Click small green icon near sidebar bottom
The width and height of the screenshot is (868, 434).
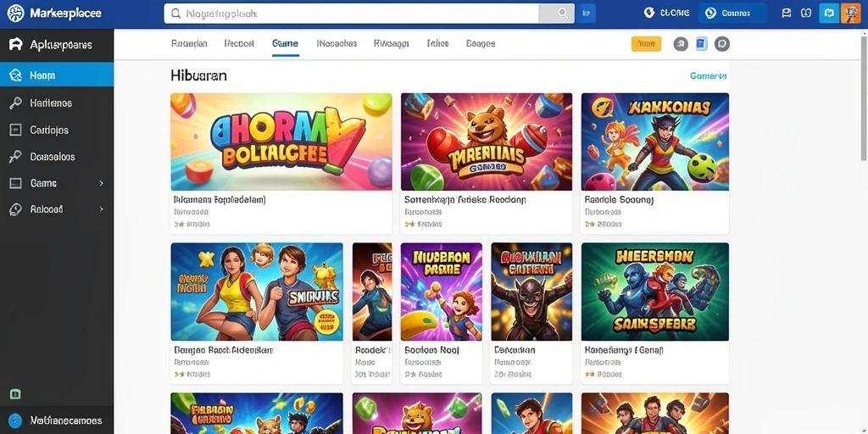click(15, 394)
